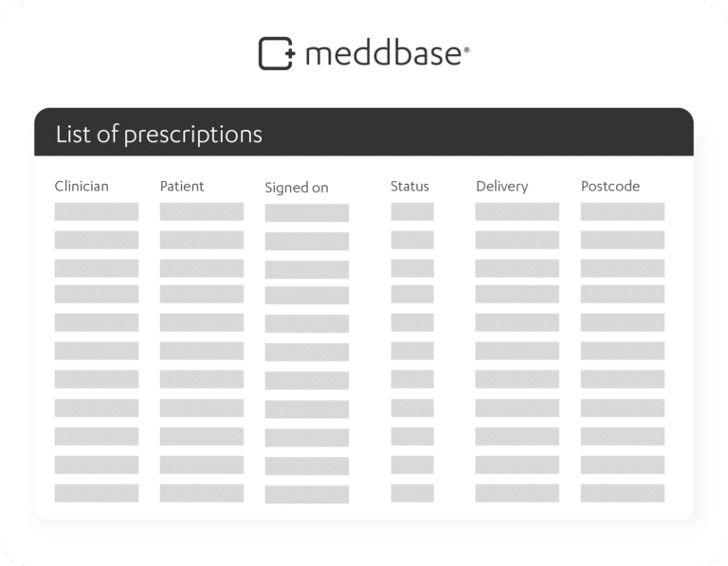Image resolution: width=728 pixels, height=566 pixels.
Task: Click first row Postcode cell
Action: (x=623, y=211)
